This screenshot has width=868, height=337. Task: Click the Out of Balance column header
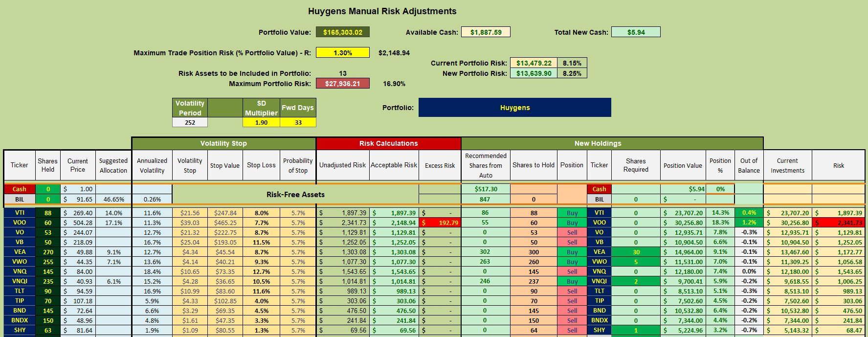[749, 165]
